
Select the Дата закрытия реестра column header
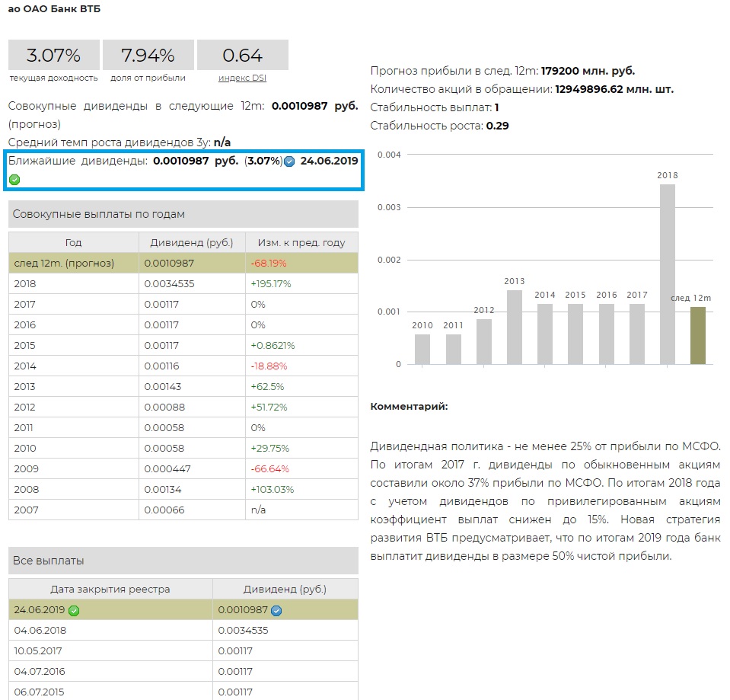110,589
